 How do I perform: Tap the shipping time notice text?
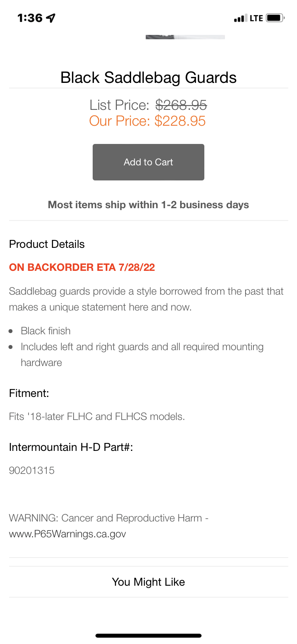point(148,205)
